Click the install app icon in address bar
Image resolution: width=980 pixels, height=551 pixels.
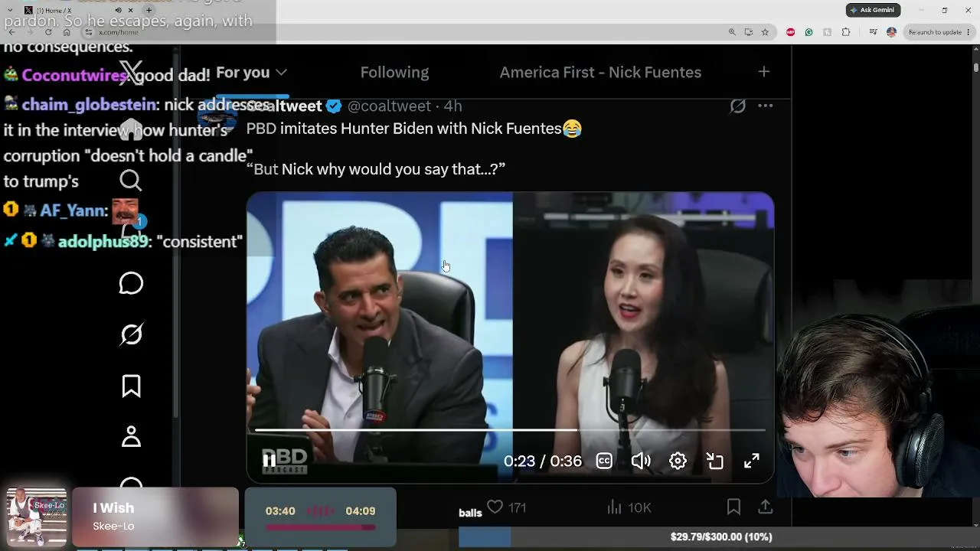tap(748, 32)
